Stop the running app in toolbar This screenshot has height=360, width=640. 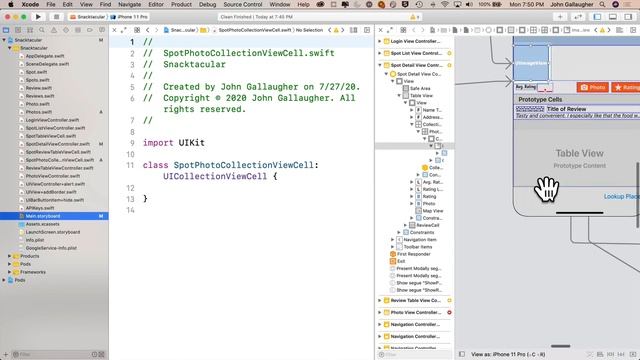click(x=56, y=17)
